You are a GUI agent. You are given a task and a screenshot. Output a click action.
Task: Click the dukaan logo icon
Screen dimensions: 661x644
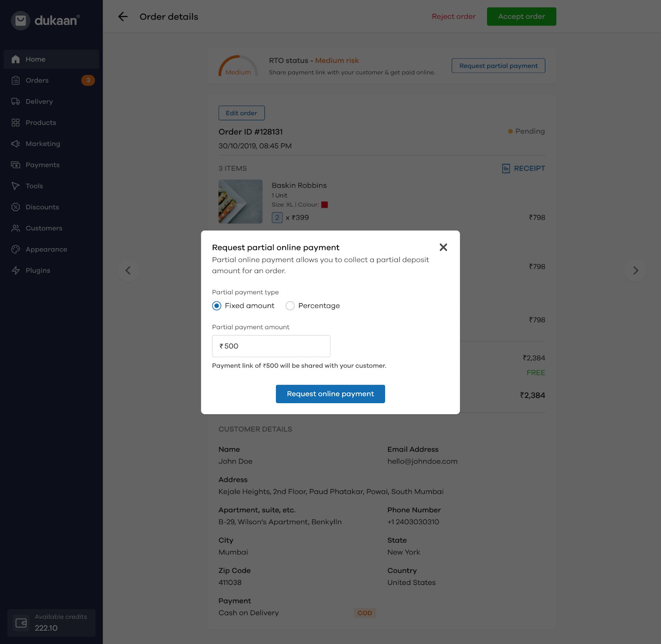(x=21, y=20)
